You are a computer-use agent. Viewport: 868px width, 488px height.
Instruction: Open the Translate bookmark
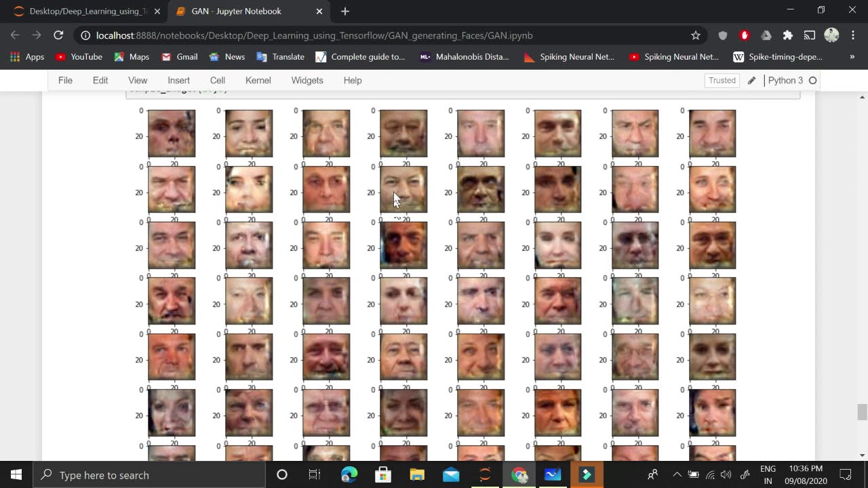pos(280,57)
